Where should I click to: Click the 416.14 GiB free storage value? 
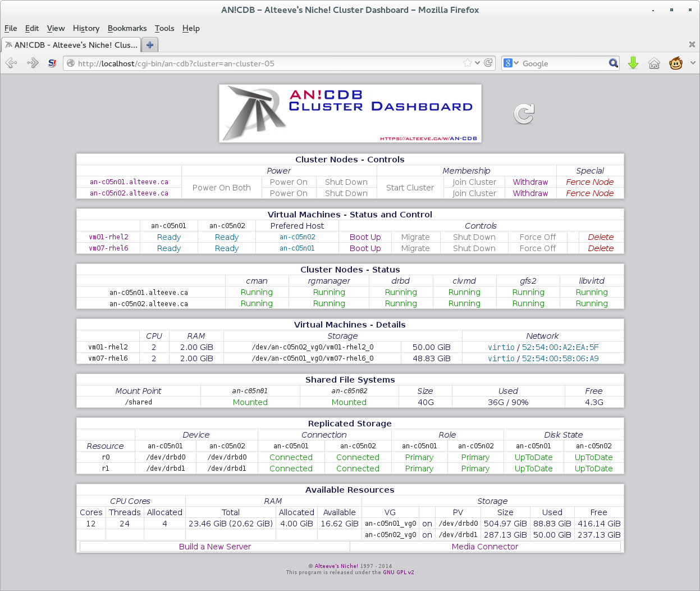(599, 524)
